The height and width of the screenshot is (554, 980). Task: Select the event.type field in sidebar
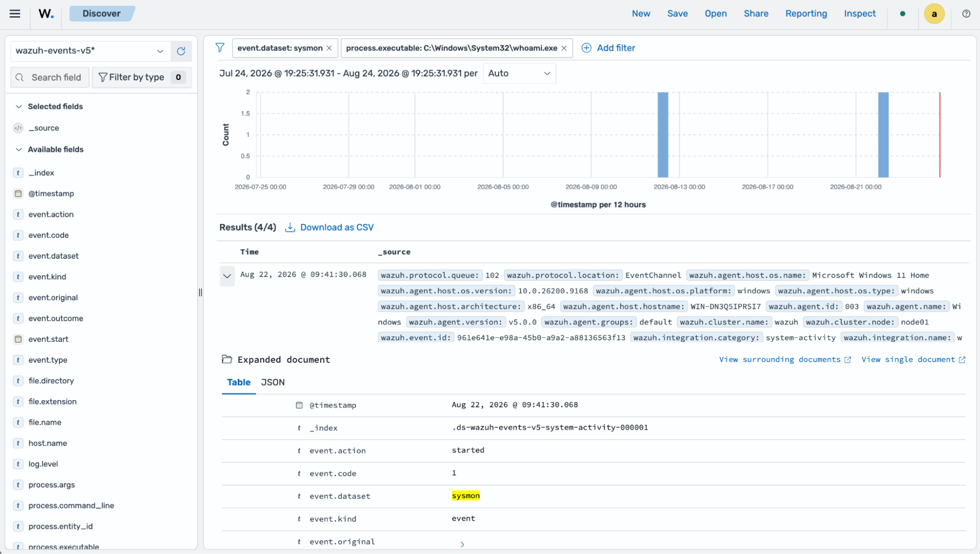(x=48, y=360)
